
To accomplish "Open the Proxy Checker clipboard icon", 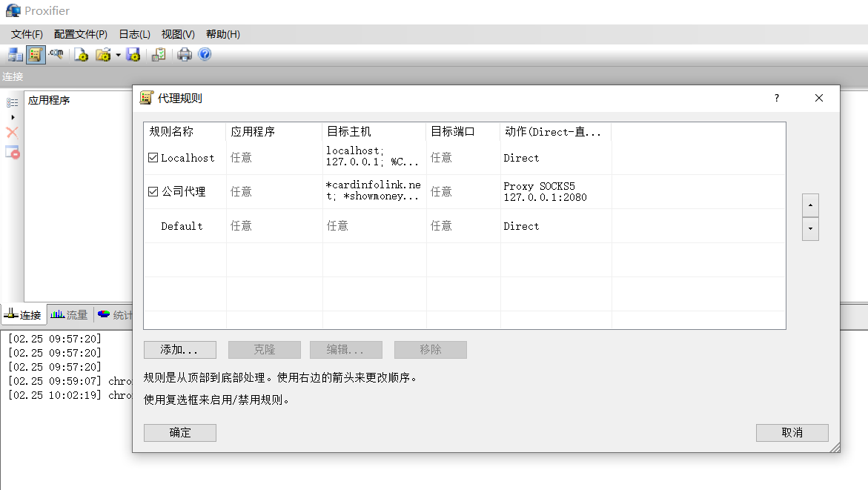I will tap(159, 54).
